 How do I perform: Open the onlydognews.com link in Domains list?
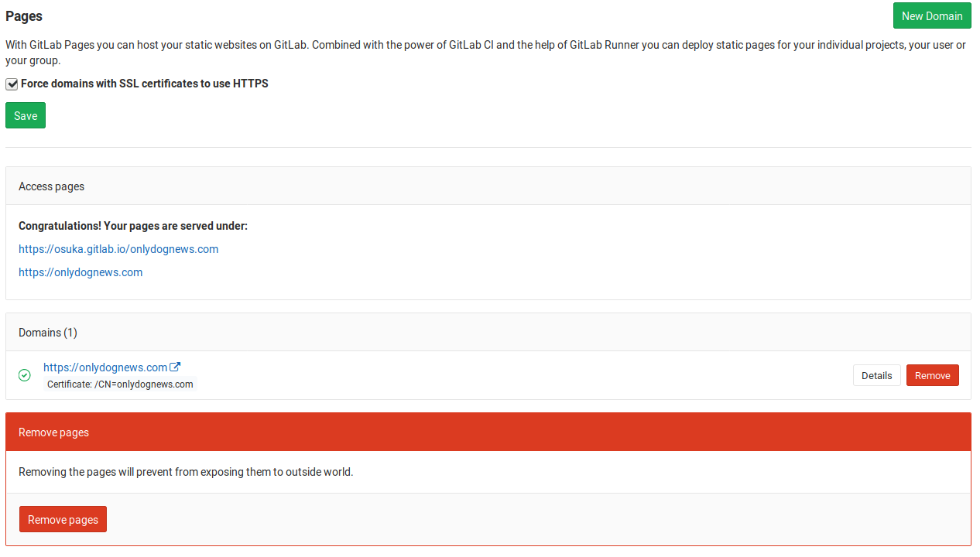pos(105,367)
